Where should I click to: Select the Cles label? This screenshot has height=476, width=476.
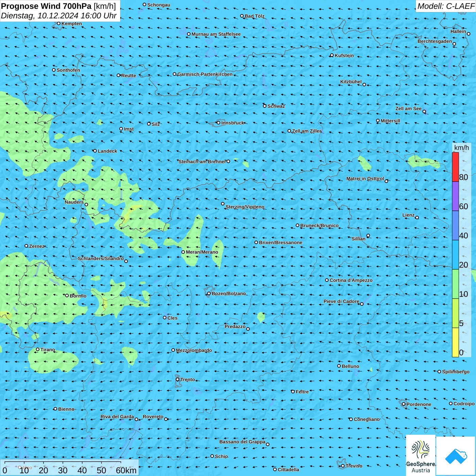pyautogui.click(x=172, y=318)
